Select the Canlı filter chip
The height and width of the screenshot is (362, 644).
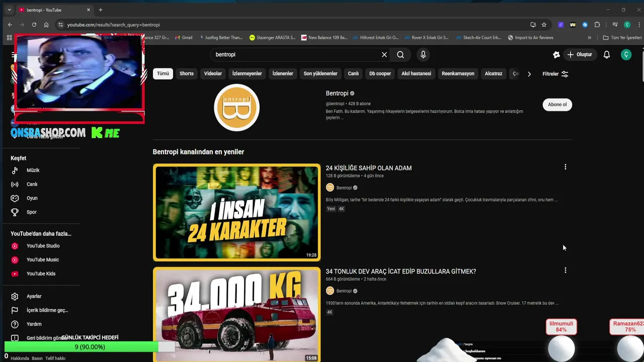[x=353, y=73]
